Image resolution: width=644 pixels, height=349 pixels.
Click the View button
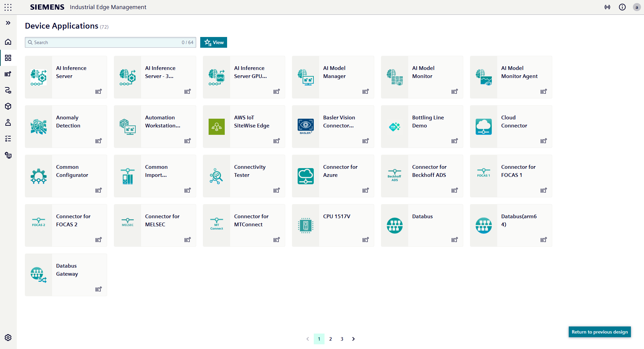click(x=214, y=42)
